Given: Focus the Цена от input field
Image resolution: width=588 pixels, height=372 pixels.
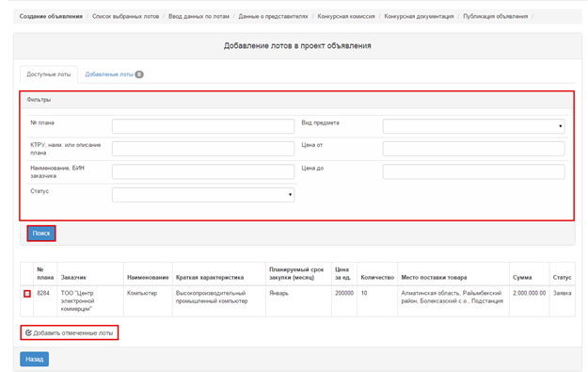Looking at the screenshot, I should coord(473,149).
